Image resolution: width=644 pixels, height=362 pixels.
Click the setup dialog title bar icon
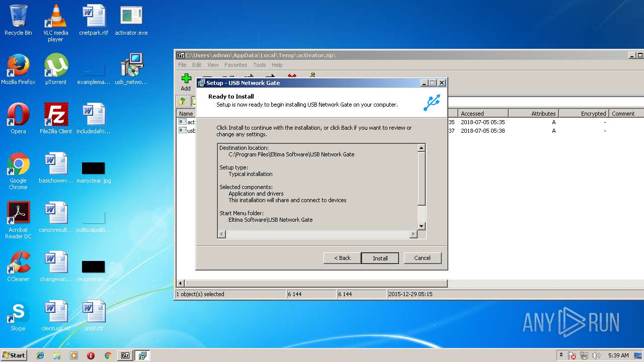201,83
